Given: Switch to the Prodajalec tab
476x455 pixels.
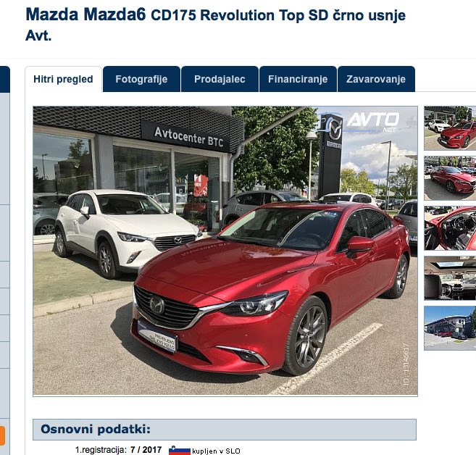Looking at the screenshot, I should click(x=220, y=79).
